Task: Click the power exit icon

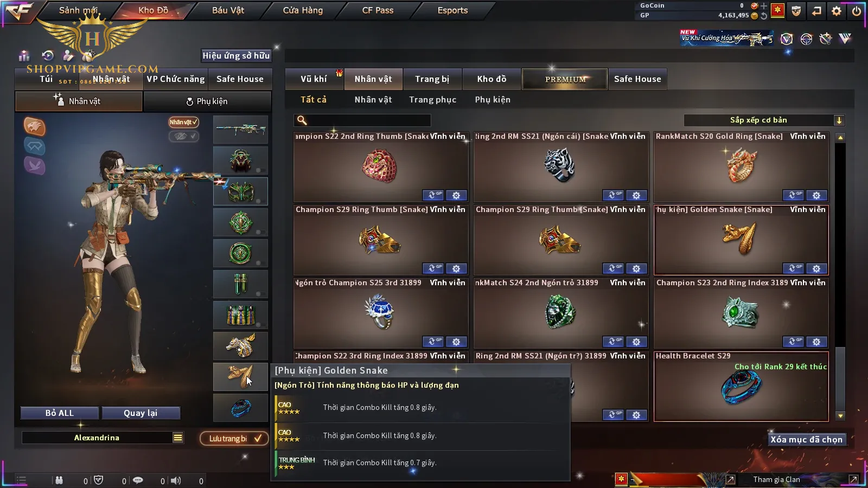Action: coord(857,10)
